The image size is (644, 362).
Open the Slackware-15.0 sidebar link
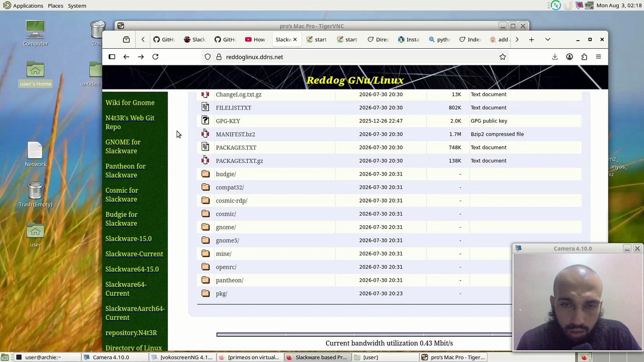tap(128, 239)
